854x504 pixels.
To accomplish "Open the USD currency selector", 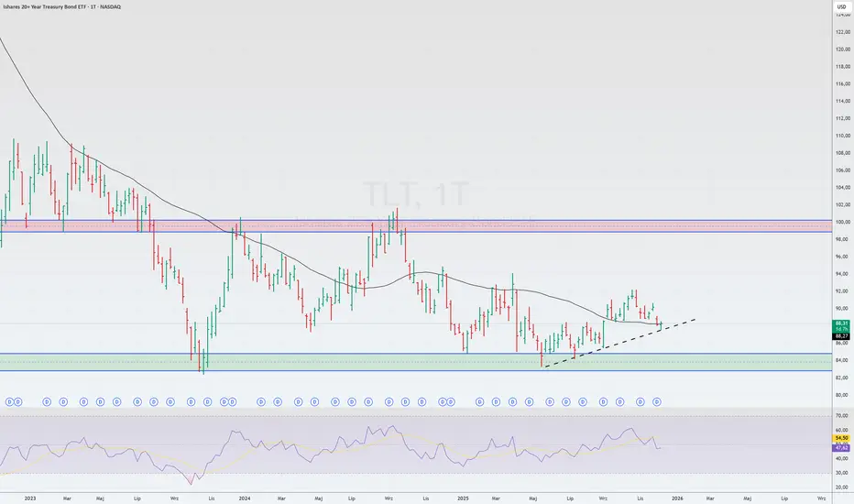I will point(841,6).
